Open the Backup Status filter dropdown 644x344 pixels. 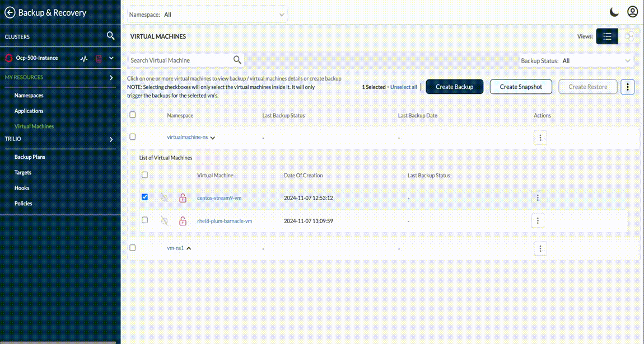click(x=576, y=60)
